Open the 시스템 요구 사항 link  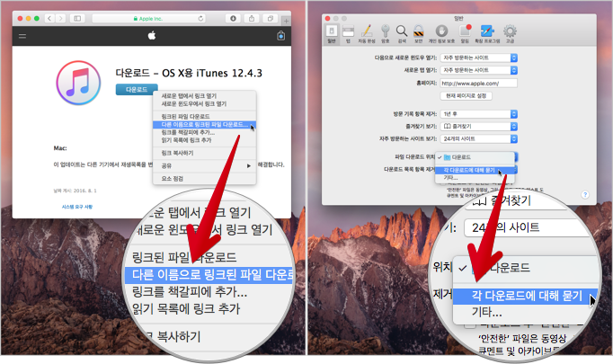[77, 207]
